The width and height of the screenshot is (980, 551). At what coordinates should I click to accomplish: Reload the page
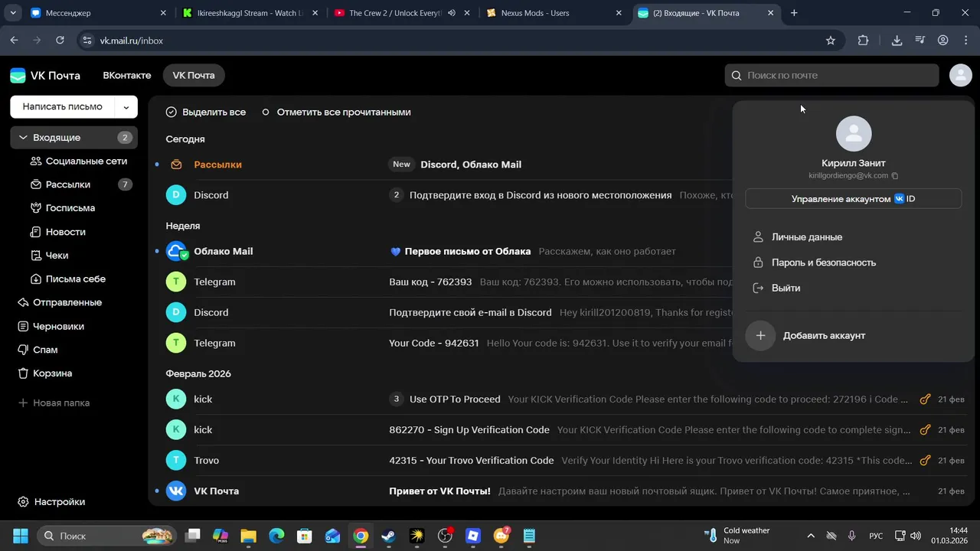tap(60, 41)
